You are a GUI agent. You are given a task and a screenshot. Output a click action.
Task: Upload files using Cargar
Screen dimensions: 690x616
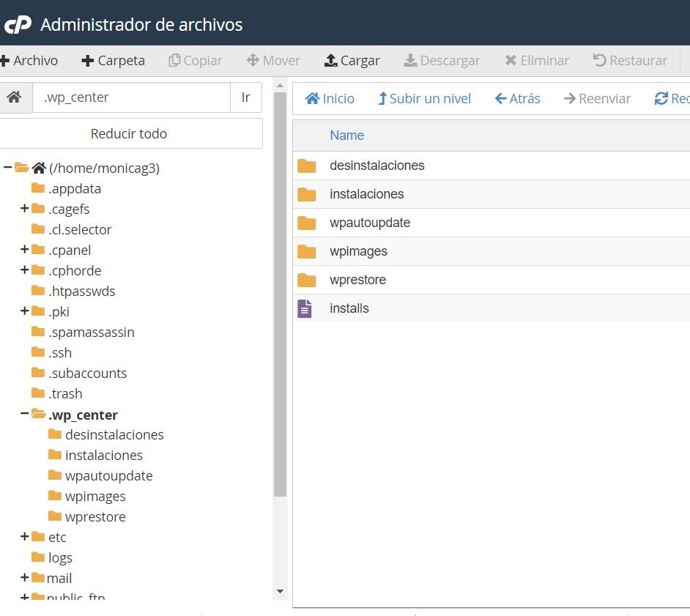click(352, 60)
